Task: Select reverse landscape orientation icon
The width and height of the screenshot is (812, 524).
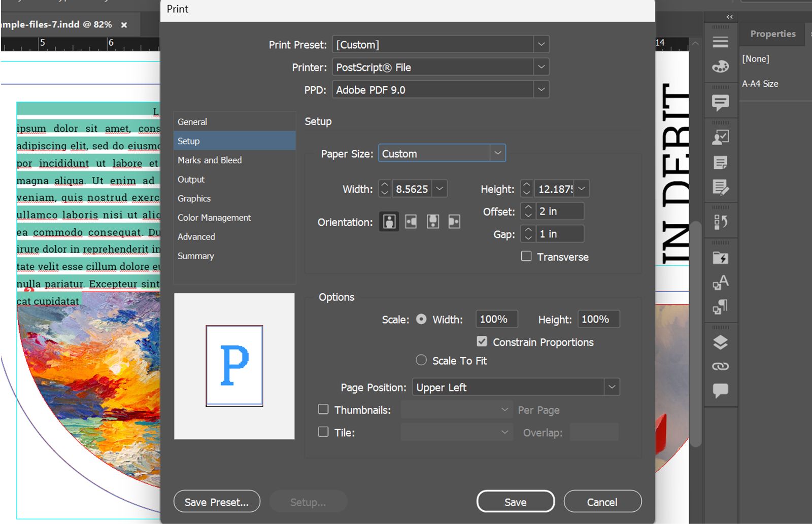Action: 454,222
